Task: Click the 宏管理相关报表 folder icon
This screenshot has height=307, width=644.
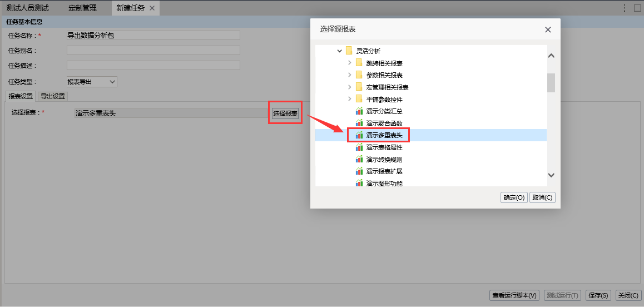Action: (x=359, y=87)
